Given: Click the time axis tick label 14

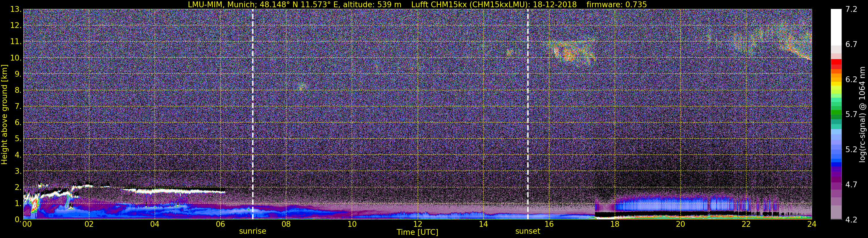Looking at the screenshot, I should pos(483,224).
